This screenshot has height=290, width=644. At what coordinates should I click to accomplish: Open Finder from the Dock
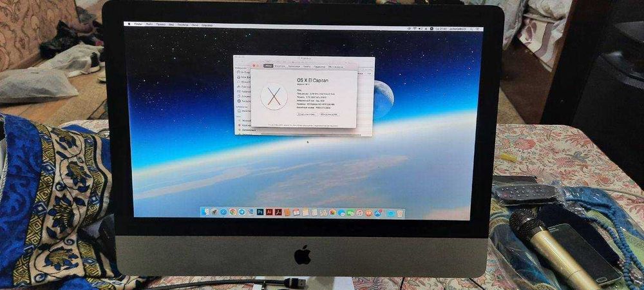click(204, 212)
